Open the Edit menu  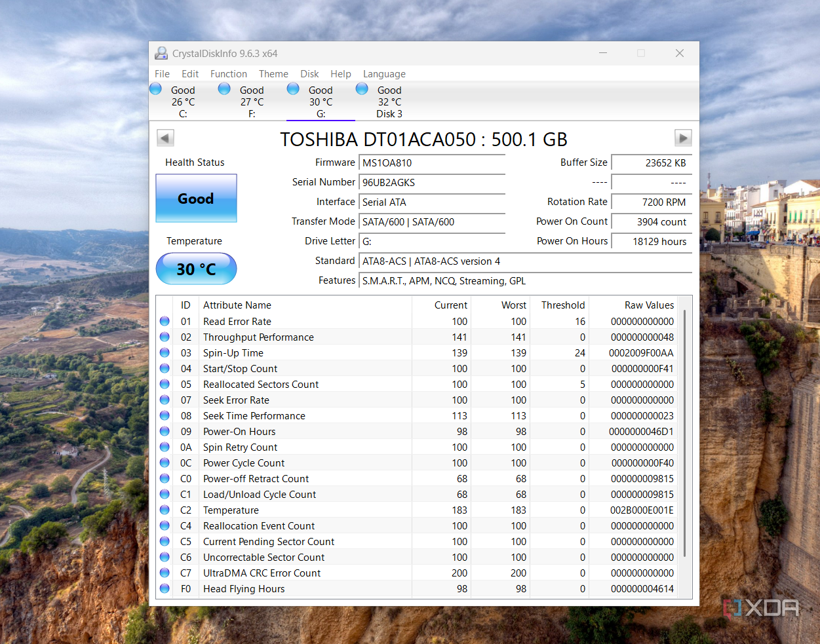(190, 74)
